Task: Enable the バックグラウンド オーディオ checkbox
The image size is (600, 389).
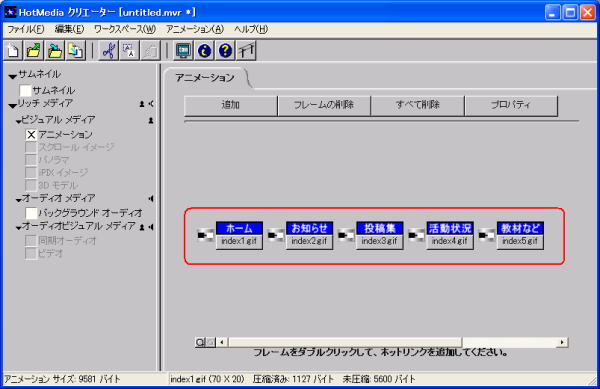Action: (x=31, y=213)
